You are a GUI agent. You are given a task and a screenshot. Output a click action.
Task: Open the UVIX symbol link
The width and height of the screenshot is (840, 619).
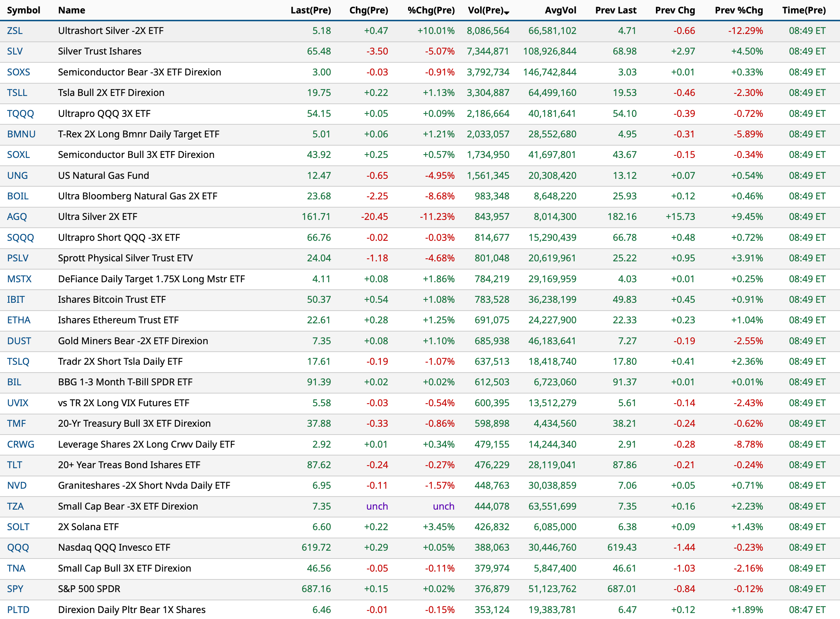(x=18, y=403)
